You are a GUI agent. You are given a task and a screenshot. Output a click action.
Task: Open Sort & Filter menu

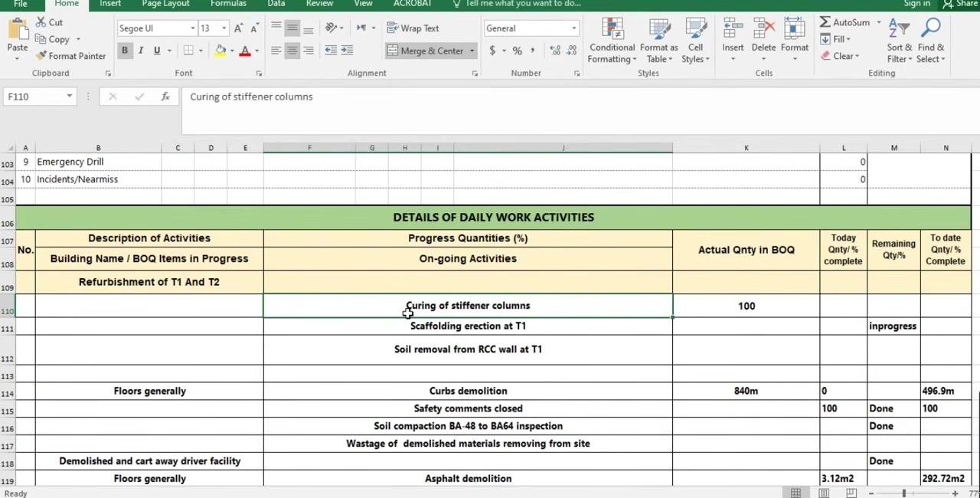tap(900, 41)
